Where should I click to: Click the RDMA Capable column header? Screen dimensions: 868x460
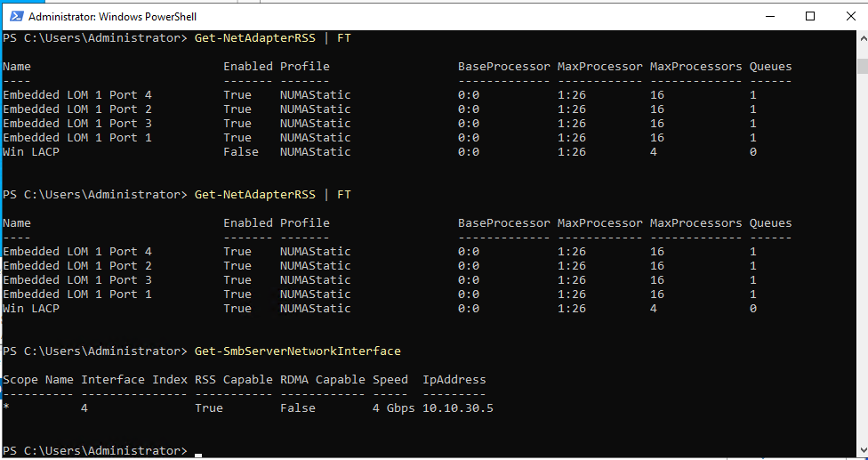pyautogui.click(x=323, y=380)
